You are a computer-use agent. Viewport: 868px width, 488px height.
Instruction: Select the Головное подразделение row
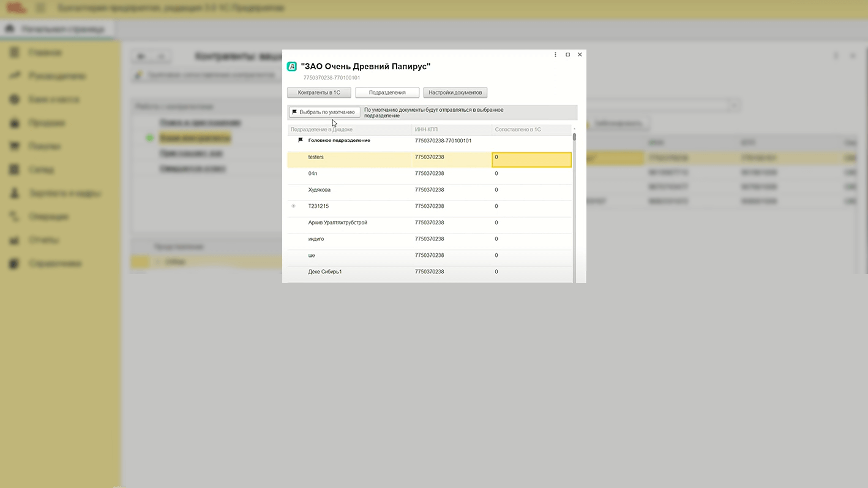point(429,143)
